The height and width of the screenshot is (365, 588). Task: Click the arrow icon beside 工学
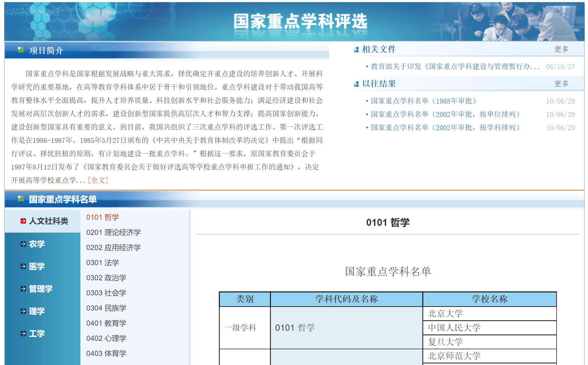click(x=23, y=334)
